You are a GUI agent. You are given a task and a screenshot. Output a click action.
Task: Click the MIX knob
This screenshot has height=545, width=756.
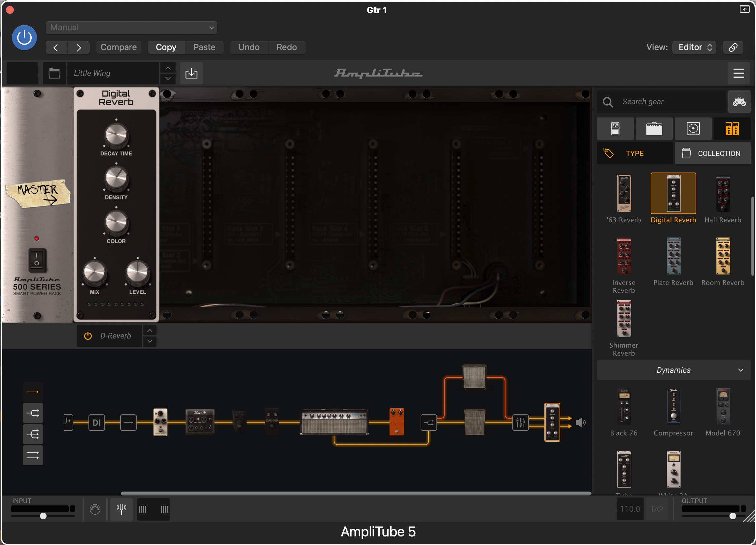point(95,273)
